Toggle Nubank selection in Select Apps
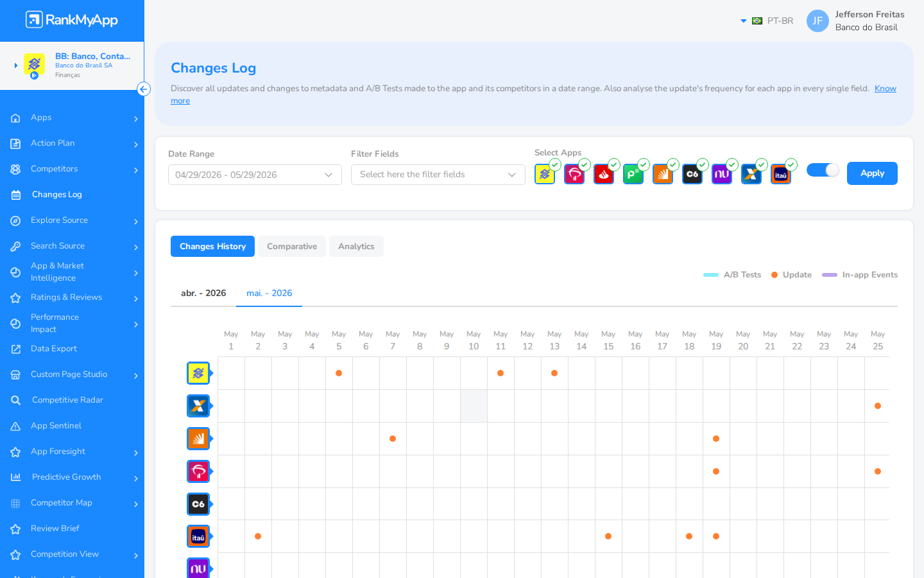 (x=722, y=174)
